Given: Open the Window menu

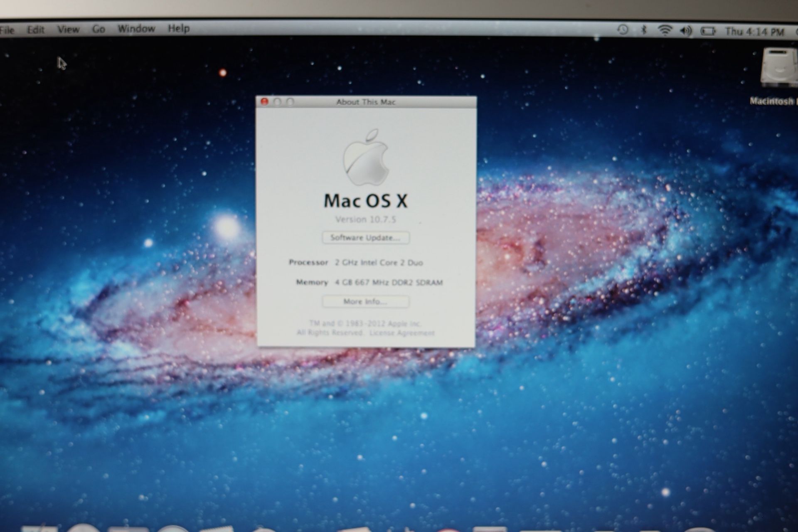Looking at the screenshot, I should (136, 29).
